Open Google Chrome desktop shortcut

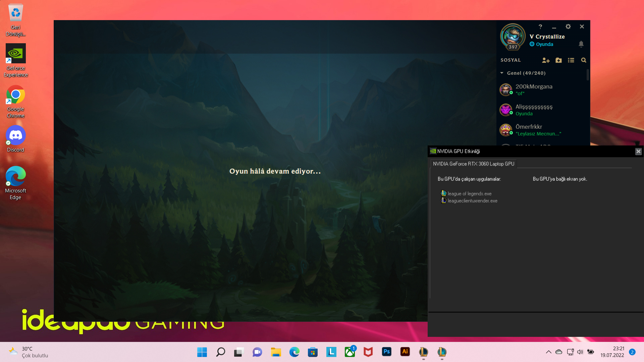click(15, 102)
